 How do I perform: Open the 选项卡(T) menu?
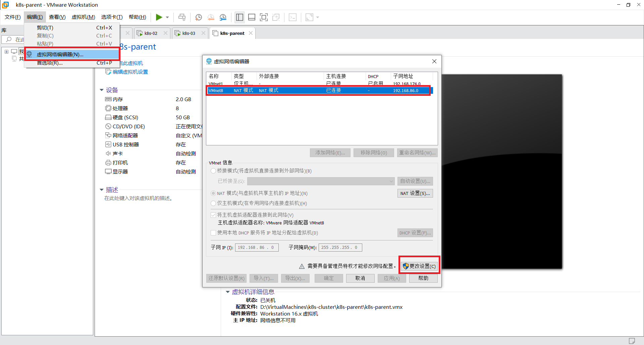click(x=112, y=17)
